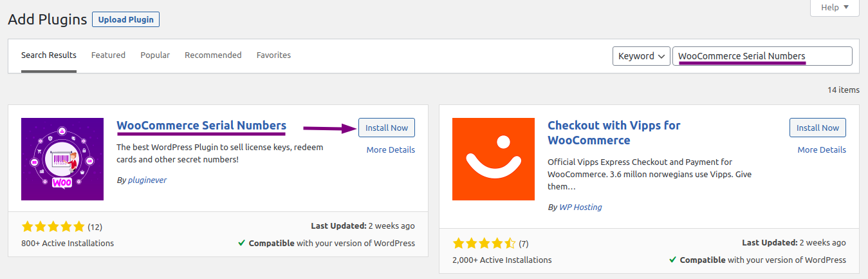Visit the pluginever author link
The height and width of the screenshot is (279, 868).
click(x=146, y=180)
